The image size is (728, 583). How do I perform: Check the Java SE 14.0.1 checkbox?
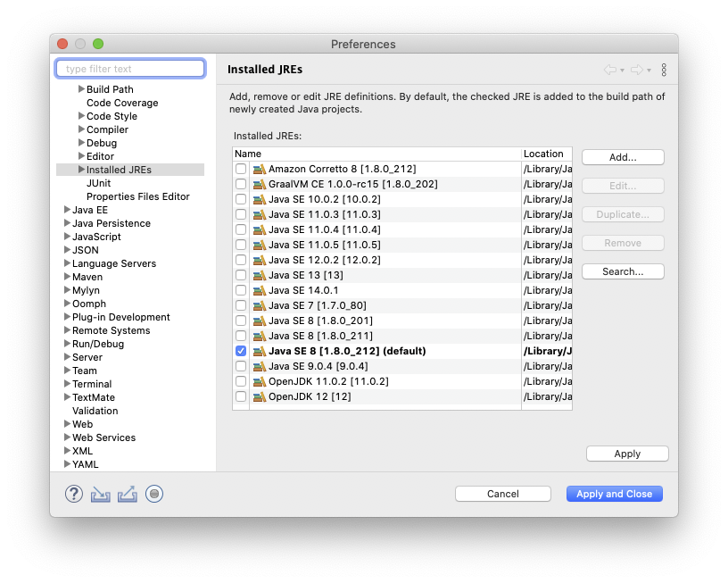241,290
